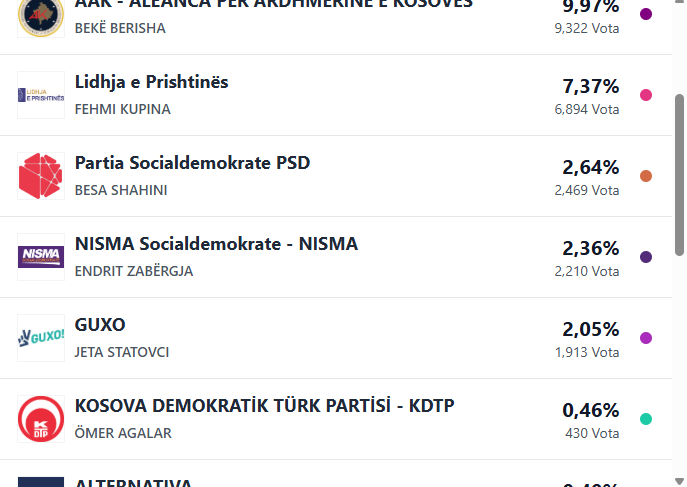Click the purple dot for AAK
This screenshot has width=687, height=487.
point(646,14)
